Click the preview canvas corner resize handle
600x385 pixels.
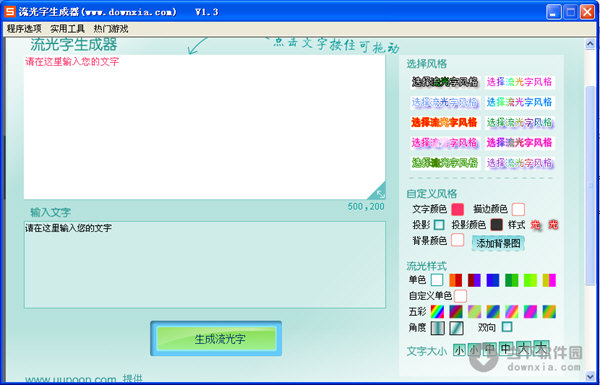point(379,192)
